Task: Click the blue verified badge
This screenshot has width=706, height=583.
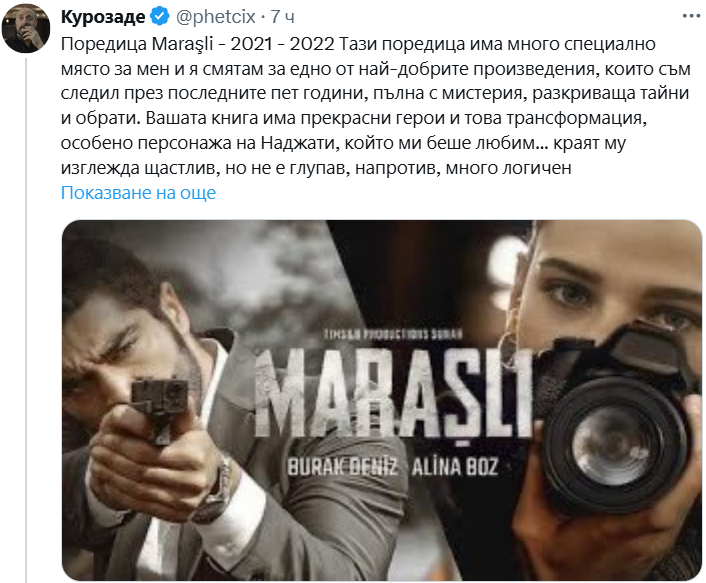Action: pos(159,17)
